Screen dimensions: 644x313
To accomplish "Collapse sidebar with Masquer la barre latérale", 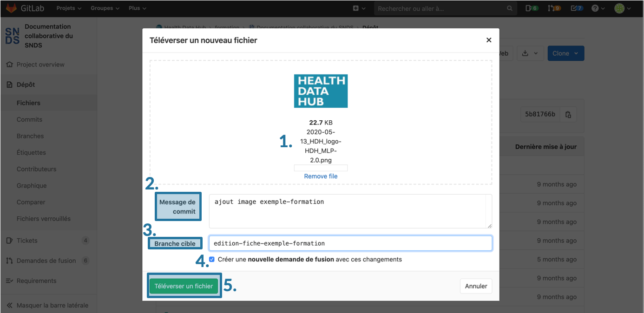I will (48, 305).
